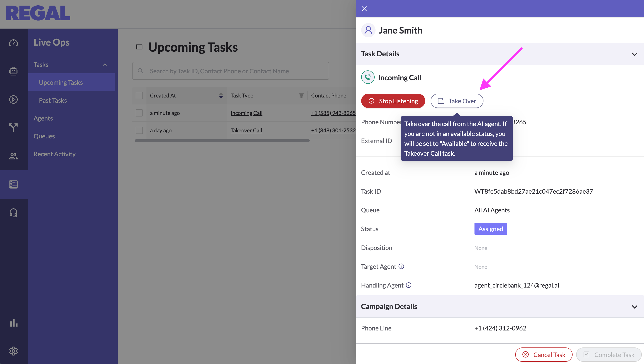The height and width of the screenshot is (364, 644).
Task: Click the headset icon in sidebar
Action: pos(13,213)
